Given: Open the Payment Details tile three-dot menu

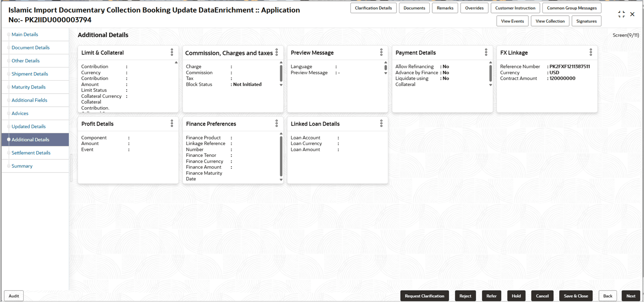Looking at the screenshot, I should (486, 52).
